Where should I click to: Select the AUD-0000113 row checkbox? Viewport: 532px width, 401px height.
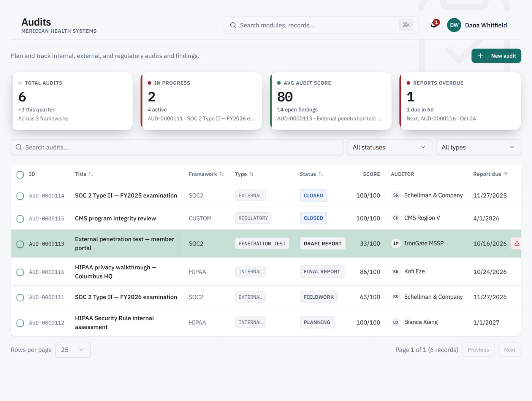(20, 244)
